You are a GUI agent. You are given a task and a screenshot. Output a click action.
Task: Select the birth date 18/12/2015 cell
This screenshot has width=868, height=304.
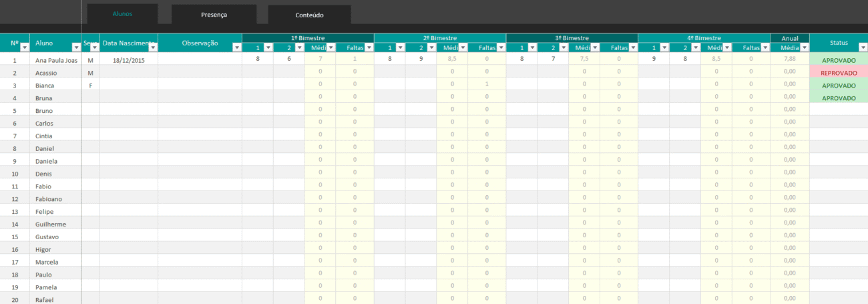point(129,59)
